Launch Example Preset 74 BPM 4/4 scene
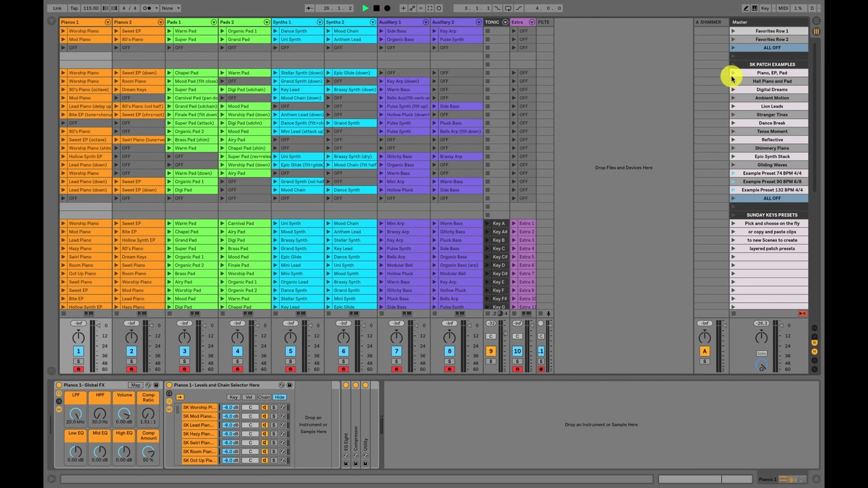 733,173
